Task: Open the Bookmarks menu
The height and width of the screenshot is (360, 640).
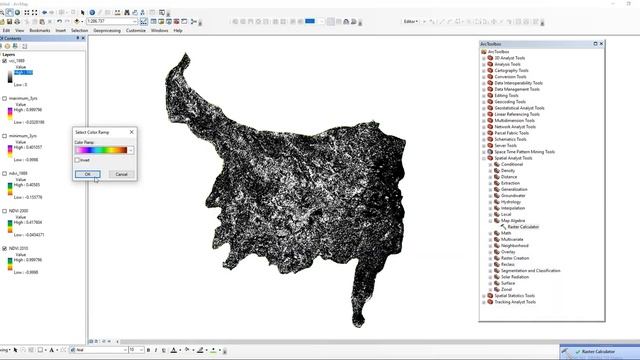Action: coord(40,31)
